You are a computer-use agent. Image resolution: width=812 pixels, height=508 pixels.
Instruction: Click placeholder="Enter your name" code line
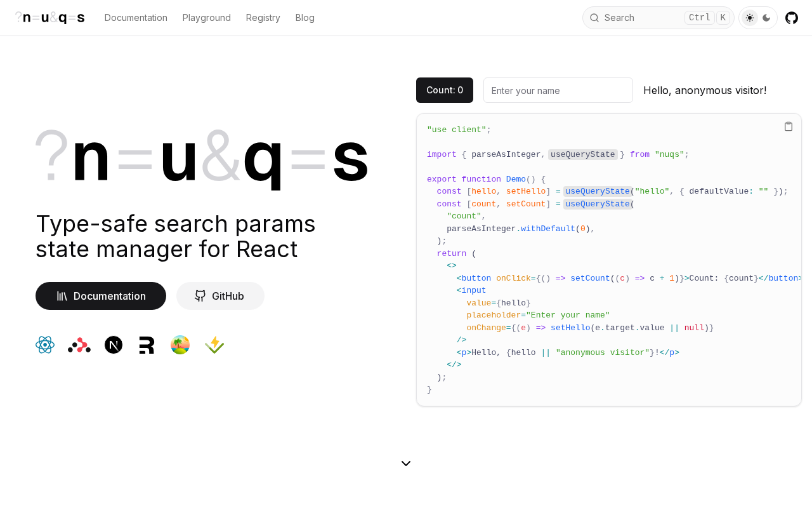click(538, 315)
